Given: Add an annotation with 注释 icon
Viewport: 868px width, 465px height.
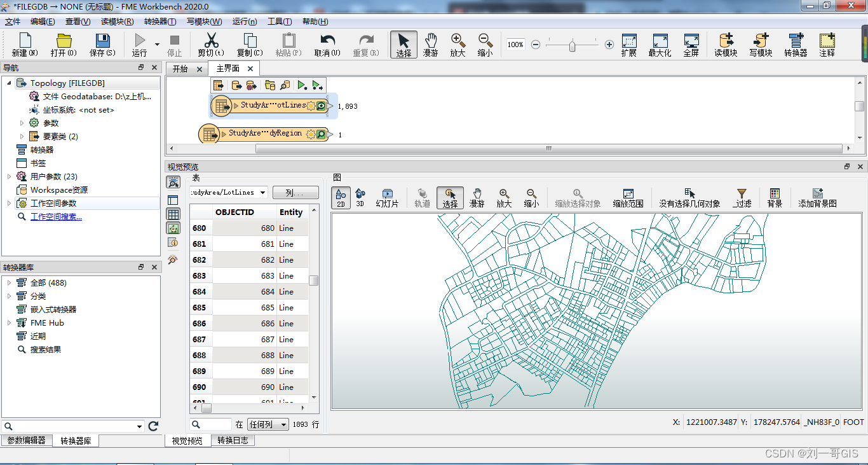Looking at the screenshot, I should point(827,40).
